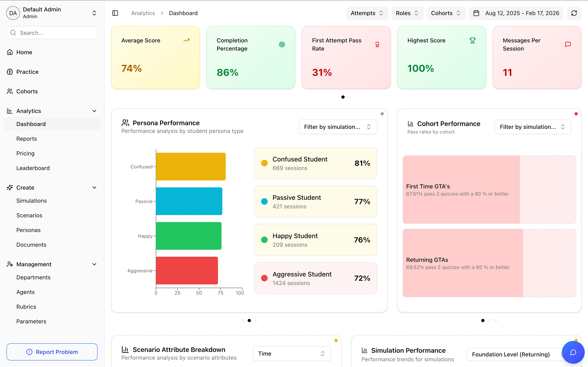This screenshot has width=588, height=367.
Task: Click the calendar icon next to date range
Action: (x=476, y=13)
